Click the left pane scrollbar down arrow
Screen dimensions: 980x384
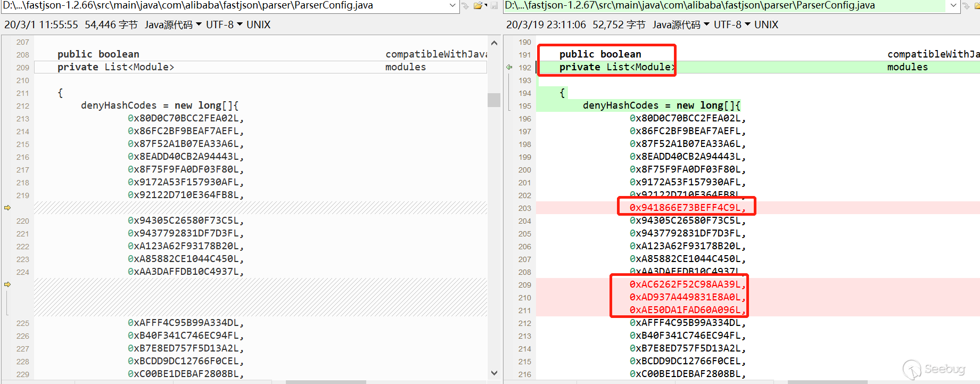[x=494, y=373]
